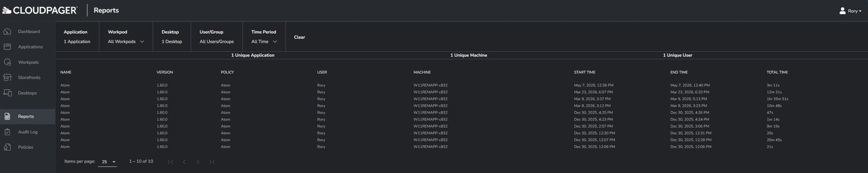Click total time 12m 31s
This screenshot has width=868, height=173.
774,92
